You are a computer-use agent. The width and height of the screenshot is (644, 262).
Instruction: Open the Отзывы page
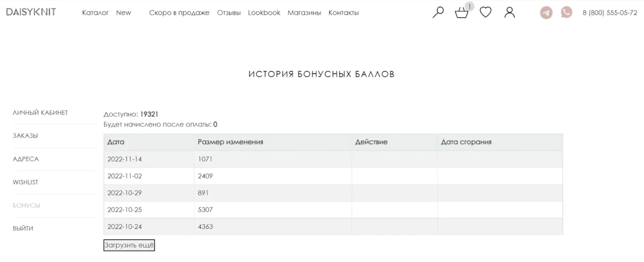(x=229, y=13)
